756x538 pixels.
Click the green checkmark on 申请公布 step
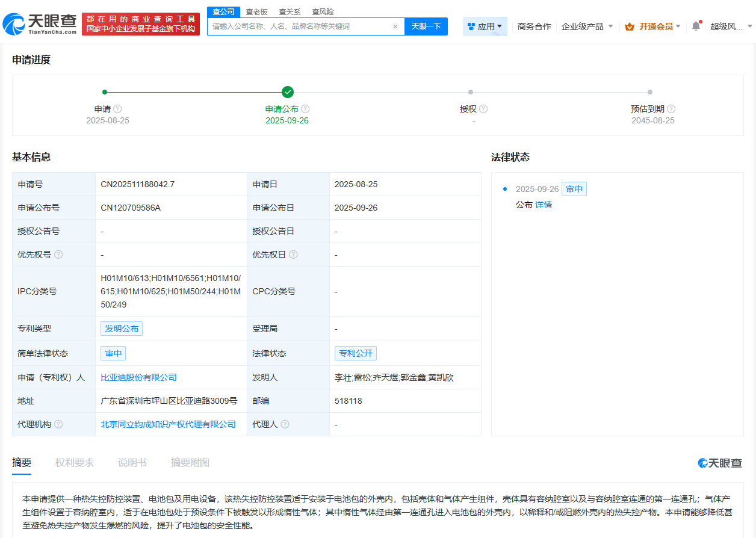pyautogui.click(x=288, y=92)
